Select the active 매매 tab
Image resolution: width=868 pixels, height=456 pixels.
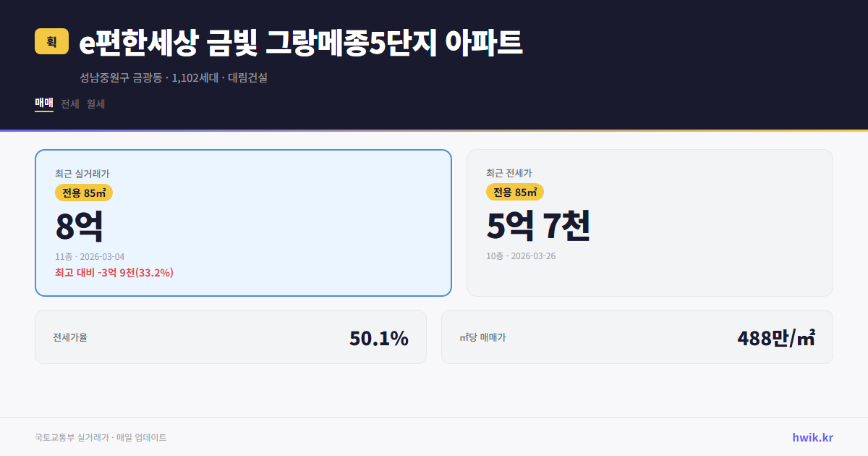click(x=43, y=104)
